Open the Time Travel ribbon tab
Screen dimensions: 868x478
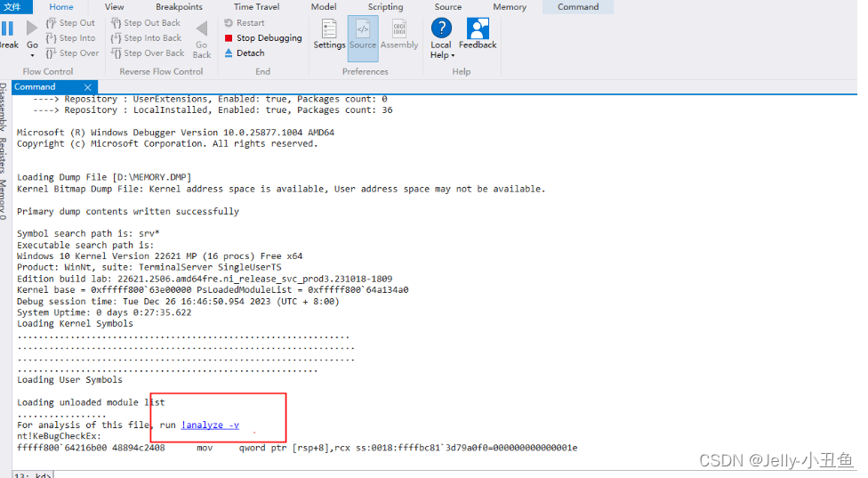tap(256, 6)
